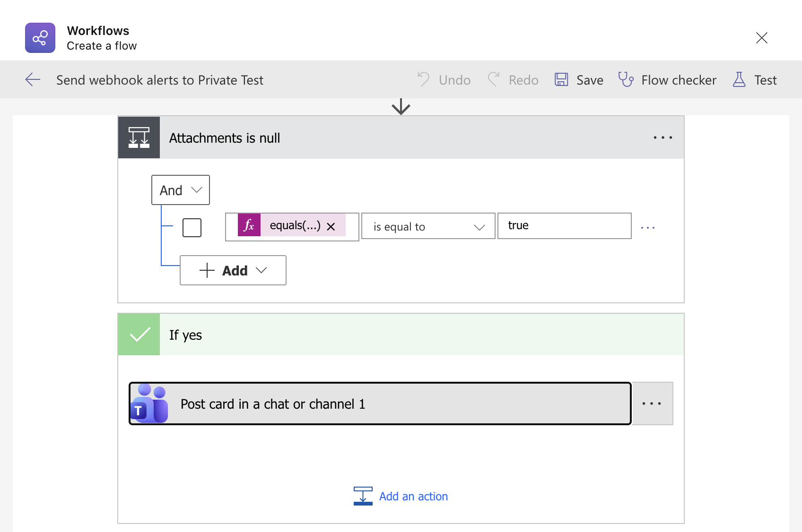Remove the equals(...) expression token
Viewport: 802px width, 532px height.
click(331, 227)
